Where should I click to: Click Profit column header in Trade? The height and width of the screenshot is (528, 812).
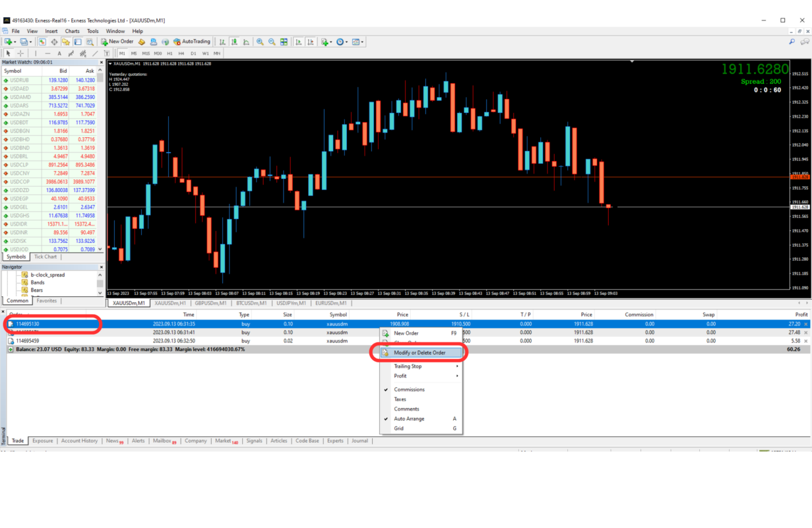(801, 315)
